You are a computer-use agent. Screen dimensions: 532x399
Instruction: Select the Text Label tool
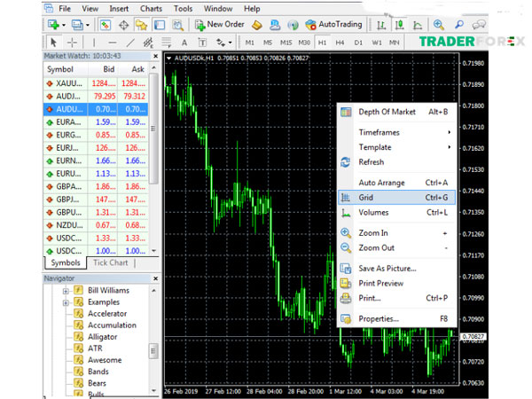pyautogui.click(x=202, y=43)
